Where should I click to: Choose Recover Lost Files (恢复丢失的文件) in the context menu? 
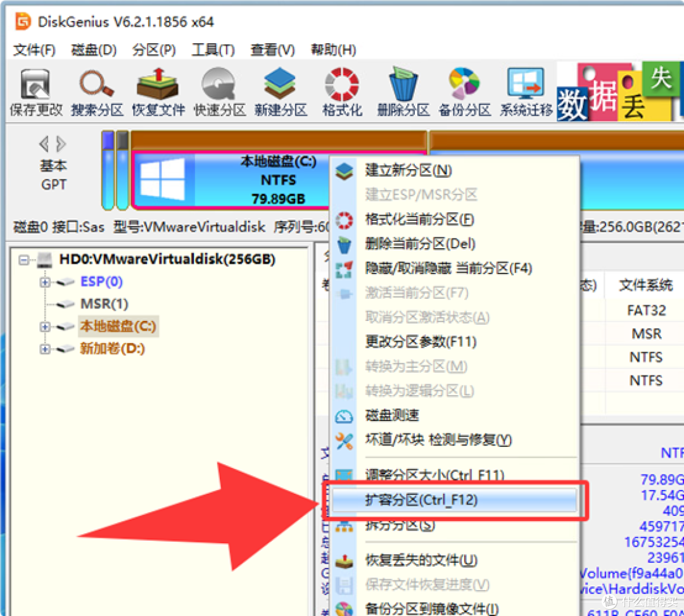click(x=453, y=560)
